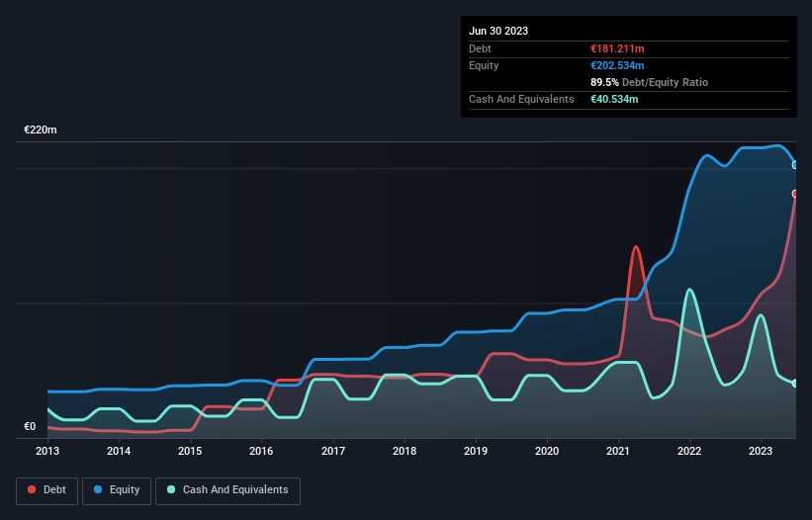Click the 2017 x-axis label

click(x=333, y=451)
